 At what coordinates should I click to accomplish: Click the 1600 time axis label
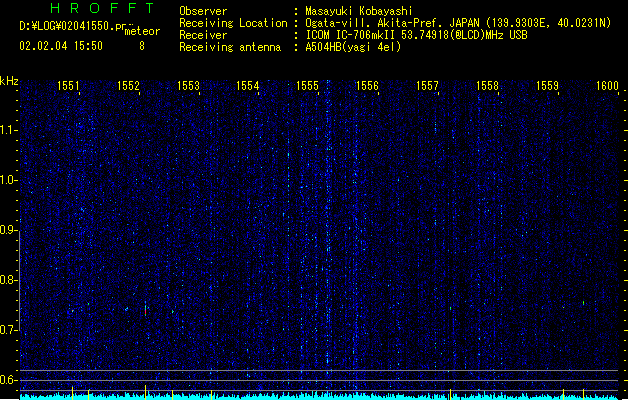(607, 86)
